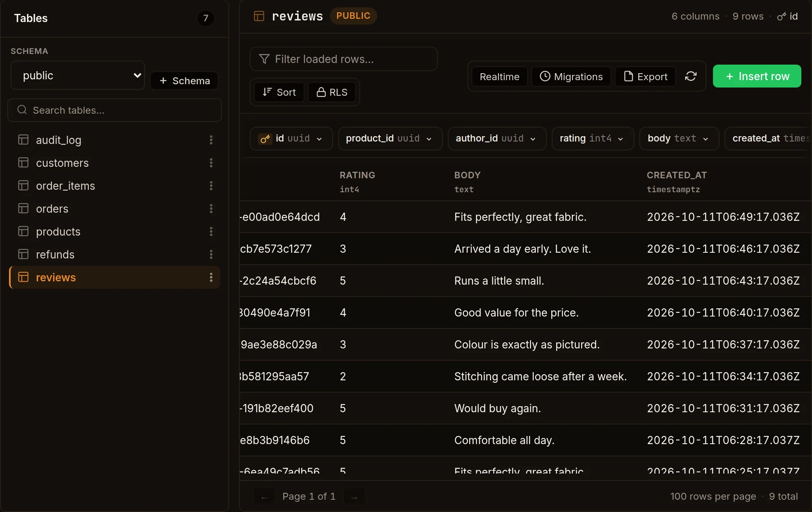812x512 pixels.
Task: Focus the Filter loaded rows field
Action: (x=344, y=59)
